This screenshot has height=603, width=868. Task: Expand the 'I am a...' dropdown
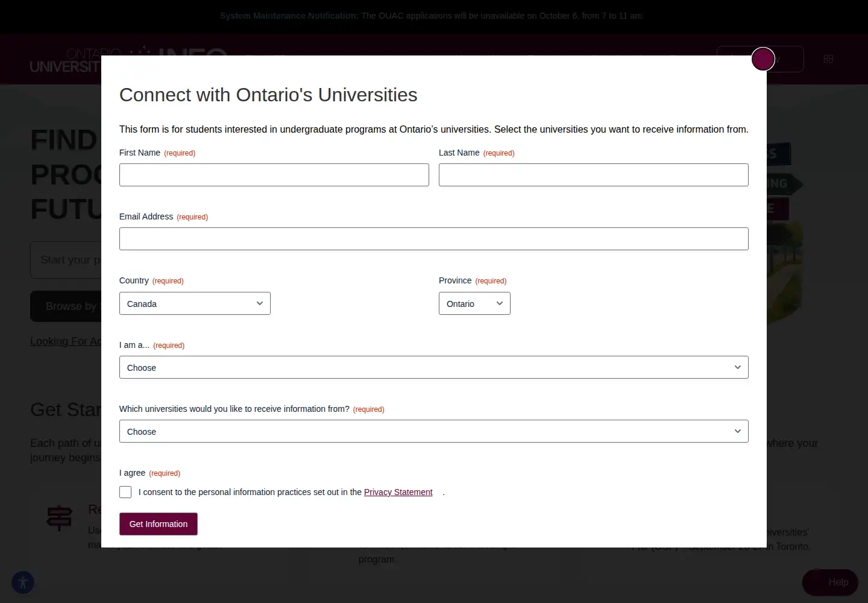[x=434, y=367]
